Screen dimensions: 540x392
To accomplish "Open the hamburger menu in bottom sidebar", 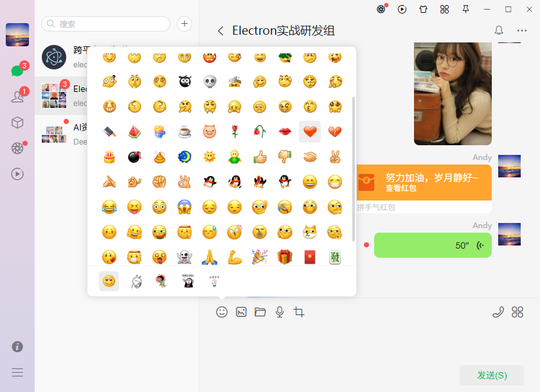I will click(x=17, y=372).
